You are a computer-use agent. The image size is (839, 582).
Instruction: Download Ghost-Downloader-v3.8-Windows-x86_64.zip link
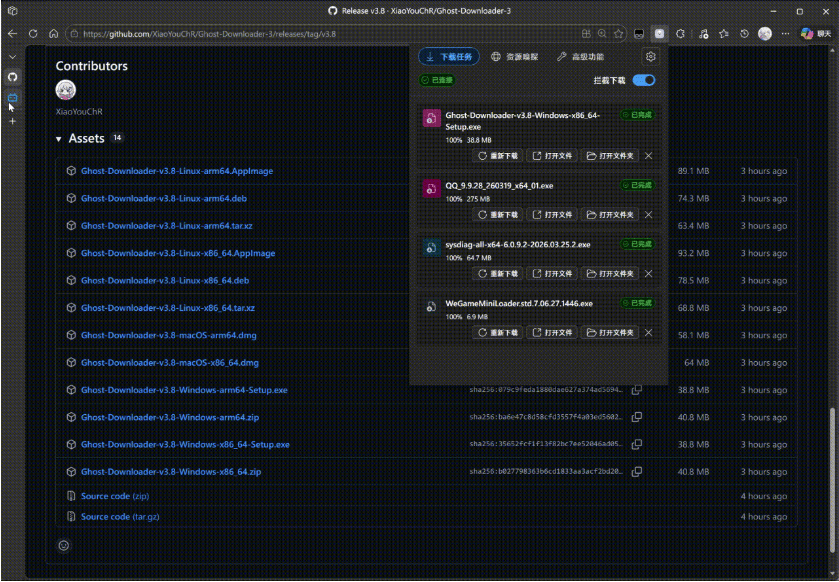tap(171, 472)
